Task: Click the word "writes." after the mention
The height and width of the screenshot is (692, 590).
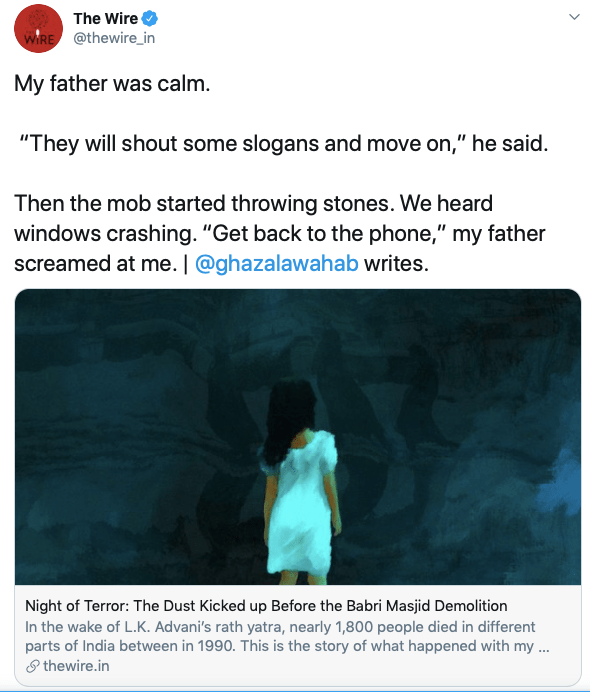Action: [396, 263]
